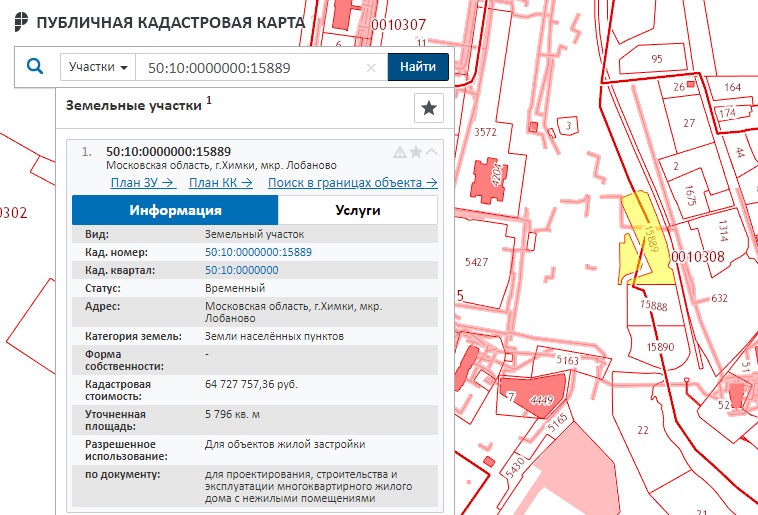
Task: Collapse the result card with chevron
Action: [x=431, y=152]
